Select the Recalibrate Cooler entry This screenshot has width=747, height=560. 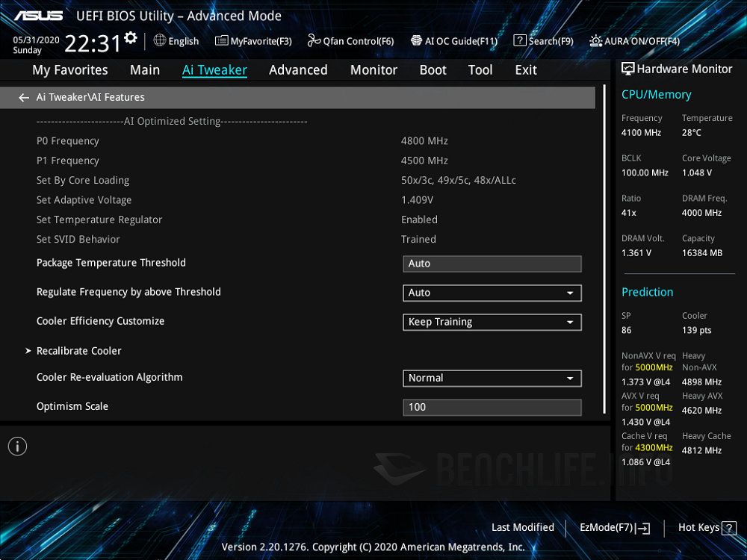(78, 351)
